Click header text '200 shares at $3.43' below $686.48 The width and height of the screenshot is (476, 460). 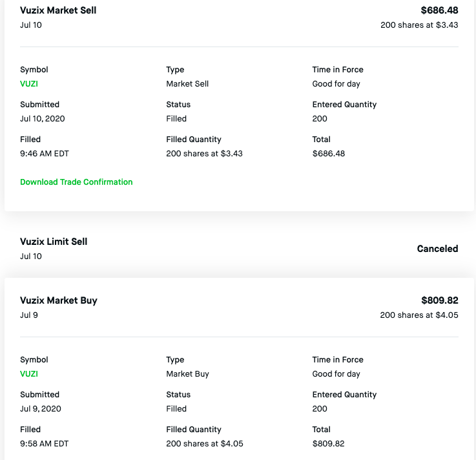pos(419,25)
